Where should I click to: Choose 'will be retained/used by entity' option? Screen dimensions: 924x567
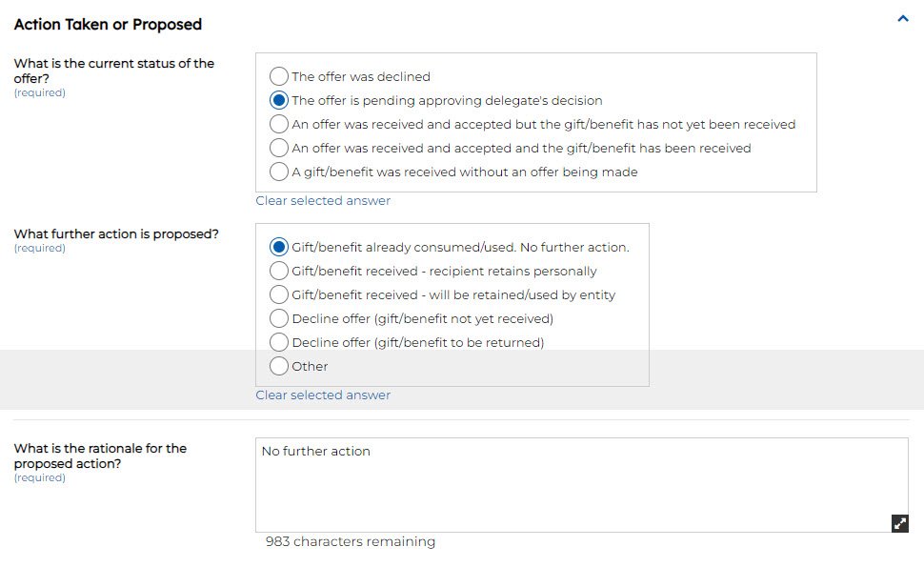pos(279,294)
